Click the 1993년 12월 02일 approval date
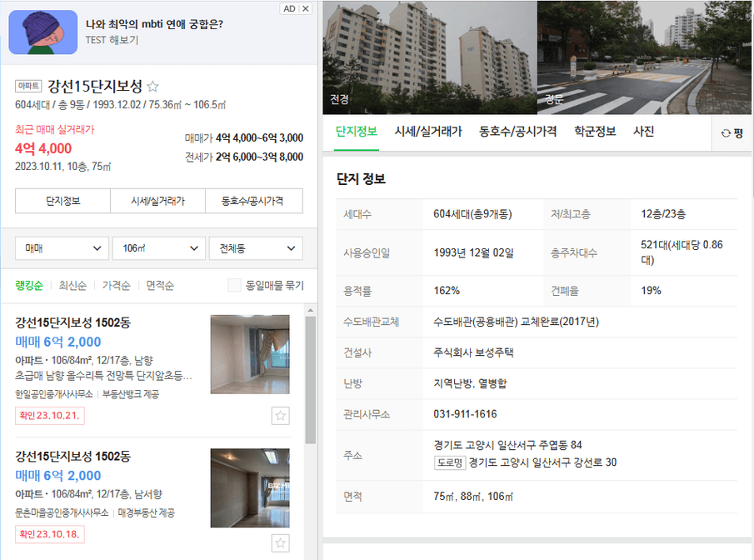The width and height of the screenshot is (754, 560). [x=474, y=253]
